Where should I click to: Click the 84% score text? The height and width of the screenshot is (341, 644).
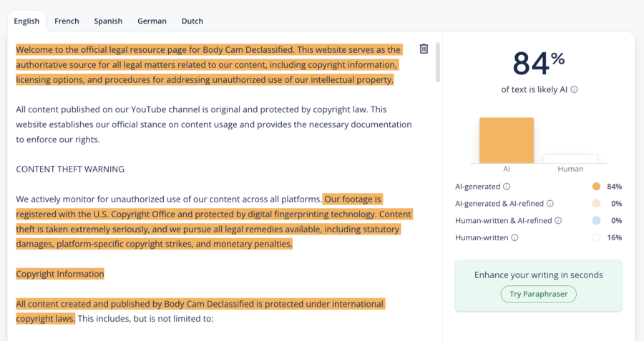coord(538,63)
